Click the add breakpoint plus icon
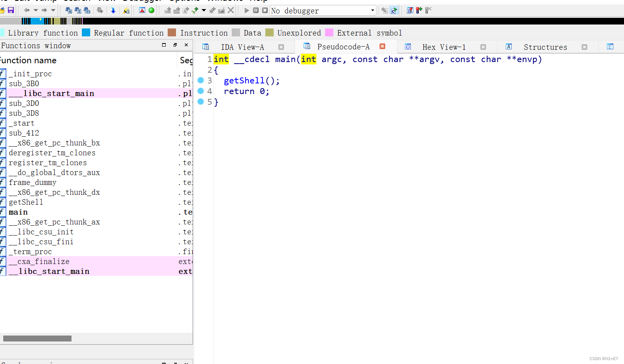This screenshot has height=364, width=624. (x=419, y=10)
